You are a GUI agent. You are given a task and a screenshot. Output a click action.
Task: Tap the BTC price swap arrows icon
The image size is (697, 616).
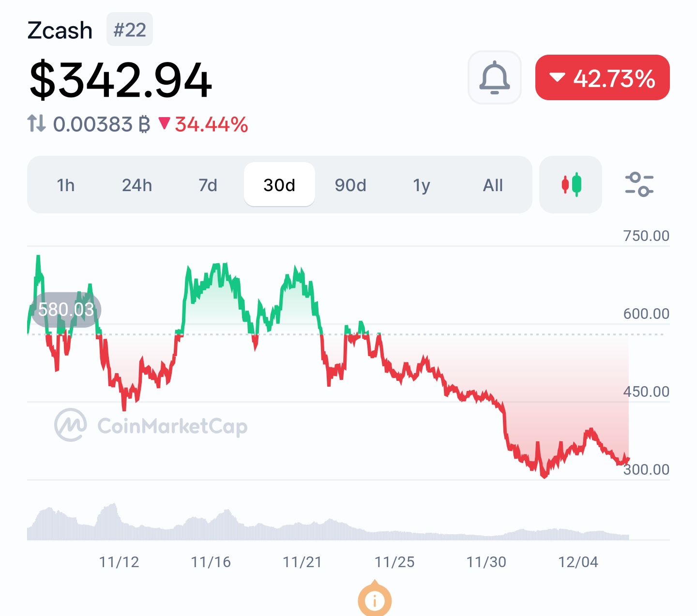[37, 124]
